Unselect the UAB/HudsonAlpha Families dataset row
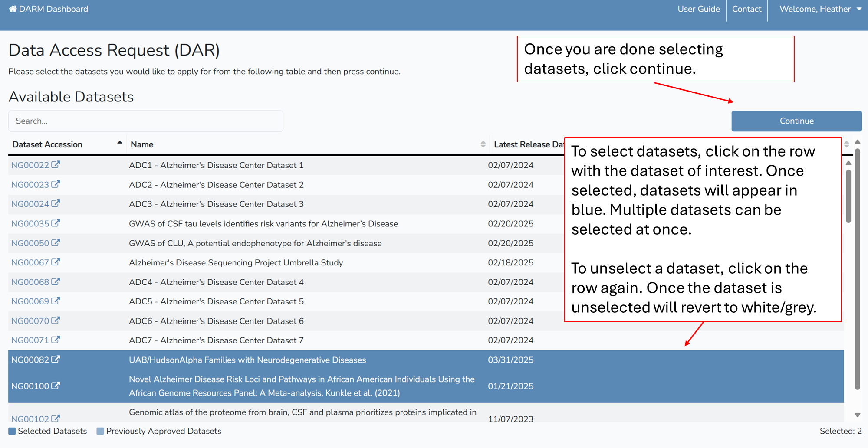The image size is (868, 448). coord(247,360)
